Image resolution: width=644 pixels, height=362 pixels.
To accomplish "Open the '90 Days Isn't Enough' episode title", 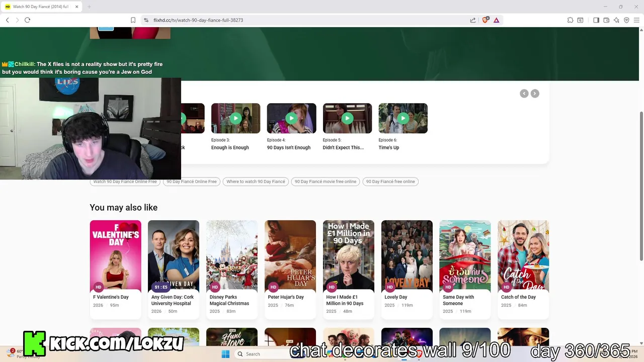I will click(289, 148).
